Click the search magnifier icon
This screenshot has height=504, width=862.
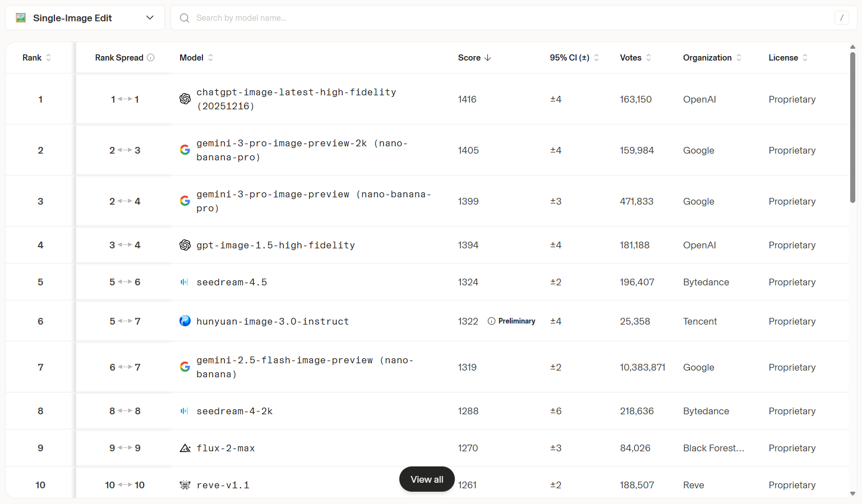[x=185, y=18]
